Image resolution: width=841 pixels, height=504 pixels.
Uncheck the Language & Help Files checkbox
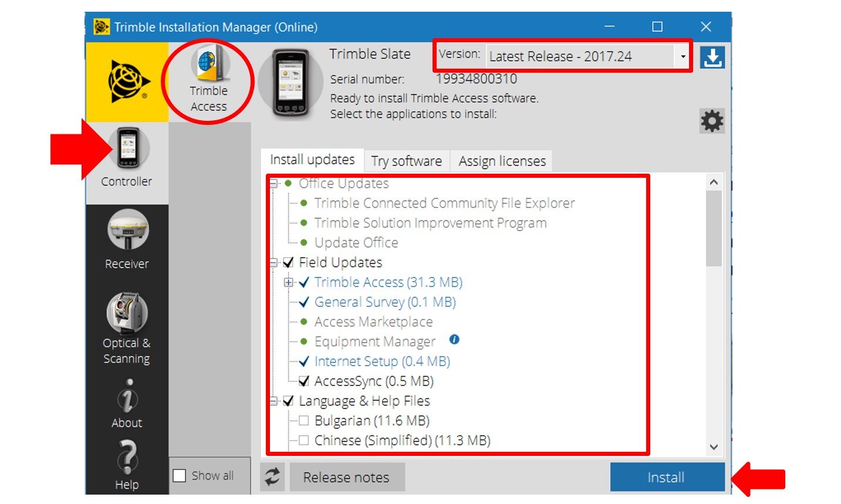(x=288, y=401)
